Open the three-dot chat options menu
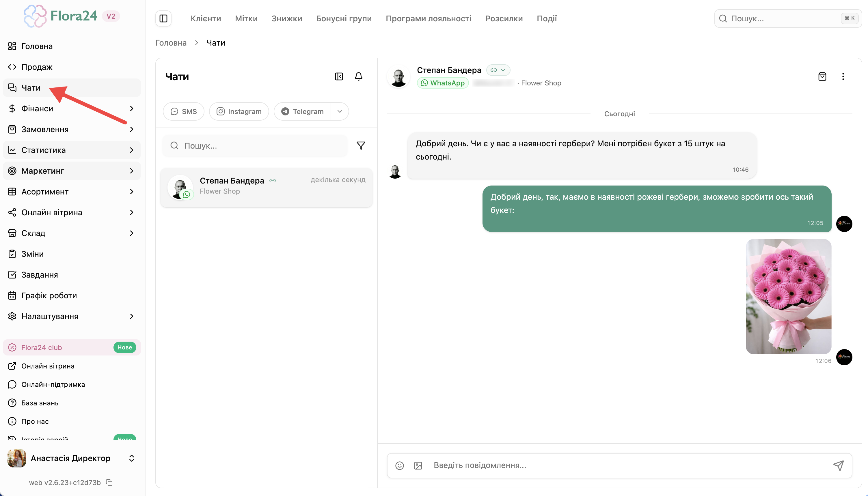Screen dimensions: 868x496 tap(843, 77)
